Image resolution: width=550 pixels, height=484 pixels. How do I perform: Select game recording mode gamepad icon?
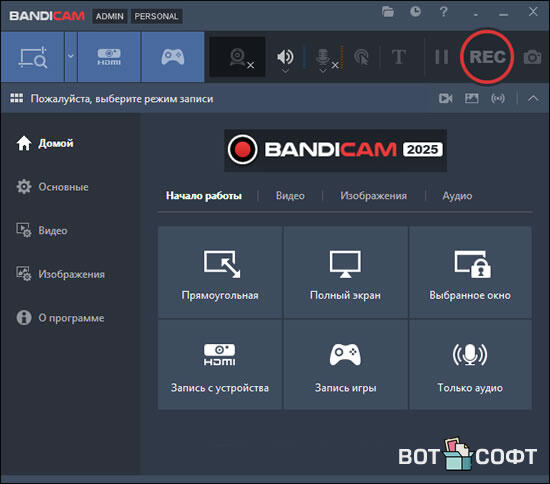173,57
